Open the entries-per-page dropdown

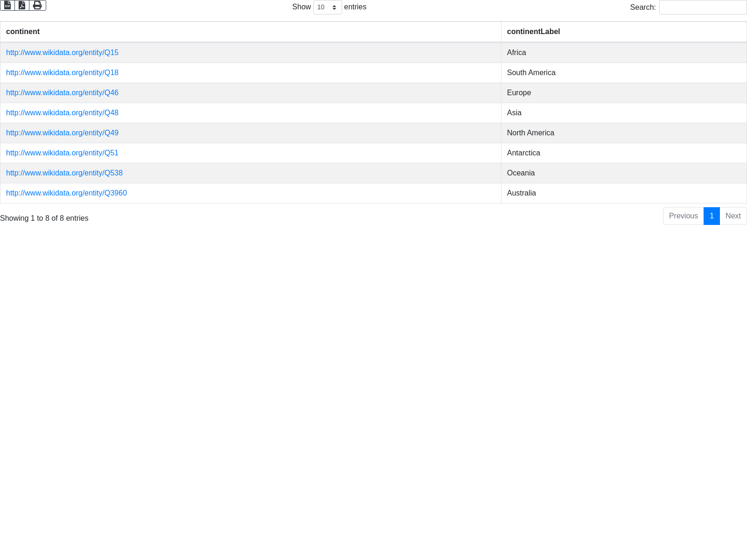327,7
